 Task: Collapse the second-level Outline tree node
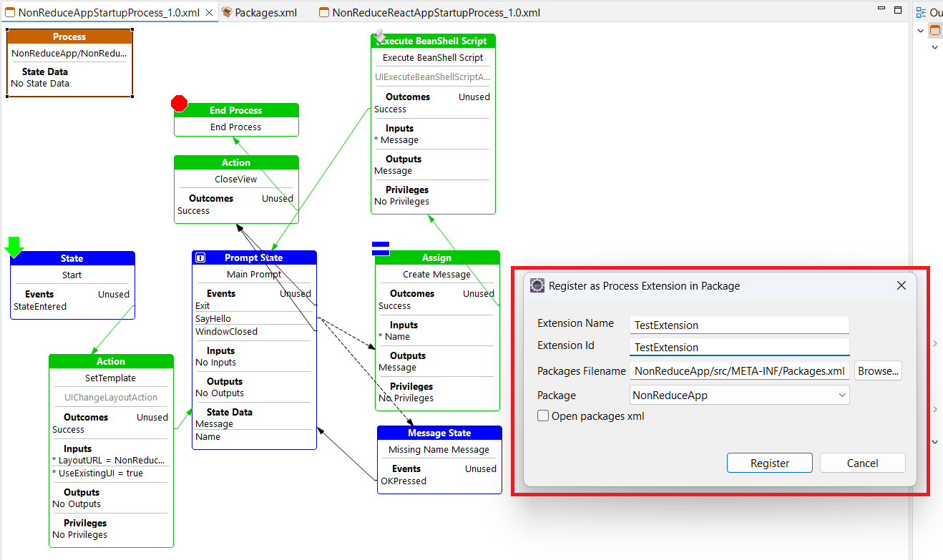[935, 47]
